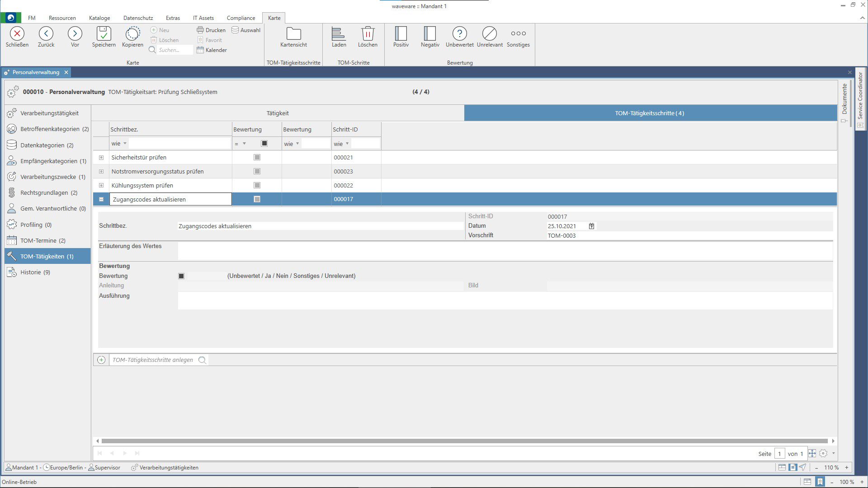Viewport: 868px width, 488px height.
Task: Open the TOM-Termine sidebar section
Action: tap(42, 240)
